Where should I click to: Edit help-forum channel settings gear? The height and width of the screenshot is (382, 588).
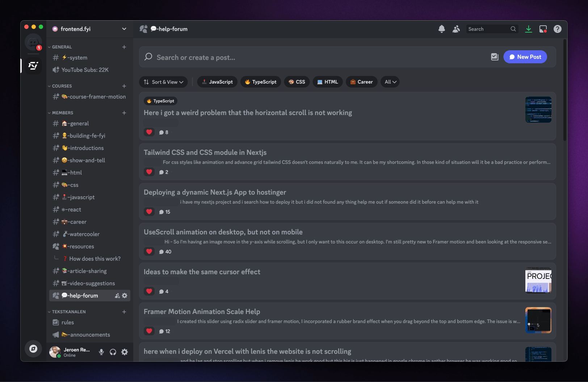(x=125, y=296)
